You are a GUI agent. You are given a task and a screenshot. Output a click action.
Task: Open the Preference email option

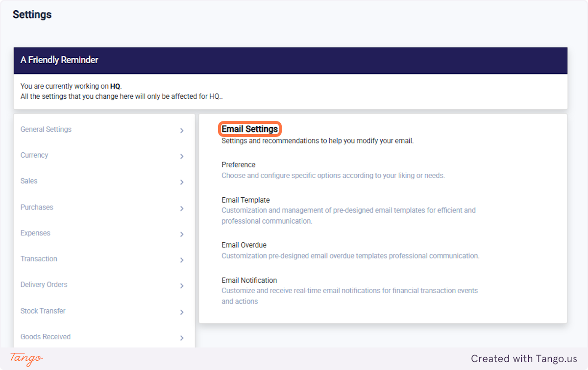pyautogui.click(x=239, y=165)
